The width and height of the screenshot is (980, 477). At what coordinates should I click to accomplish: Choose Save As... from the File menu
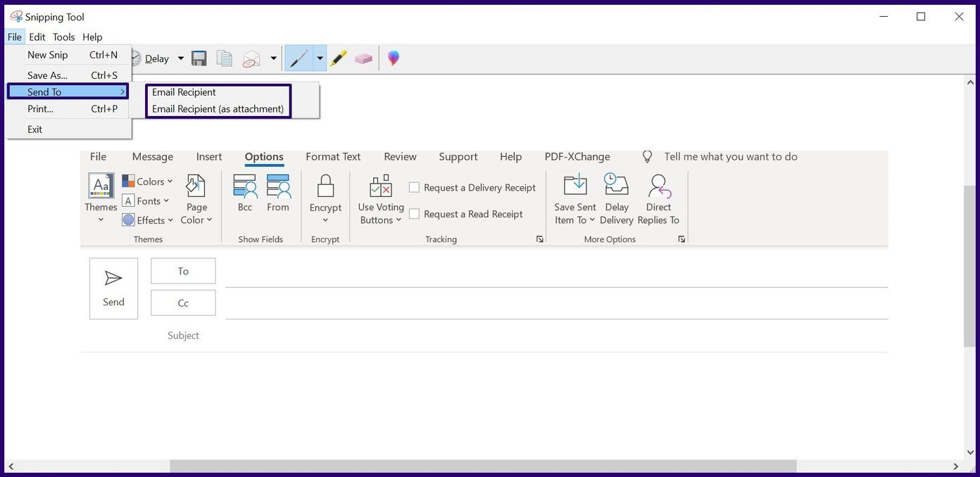point(69,75)
